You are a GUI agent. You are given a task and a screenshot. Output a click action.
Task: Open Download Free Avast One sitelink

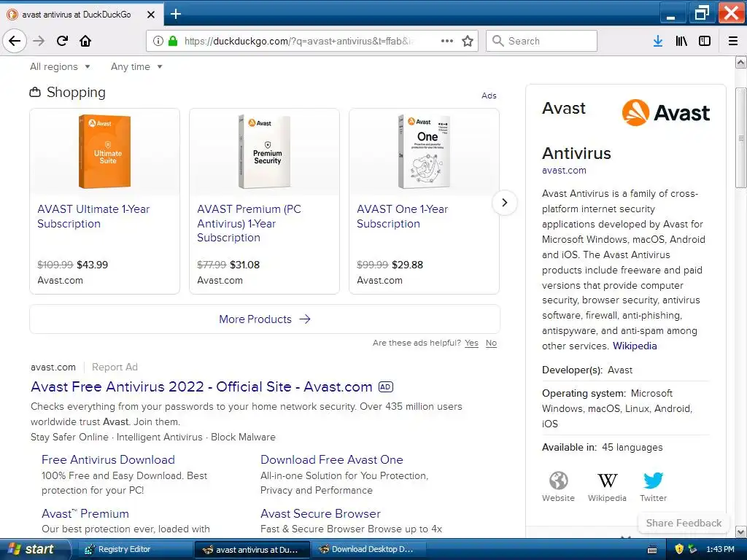click(332, 459)
